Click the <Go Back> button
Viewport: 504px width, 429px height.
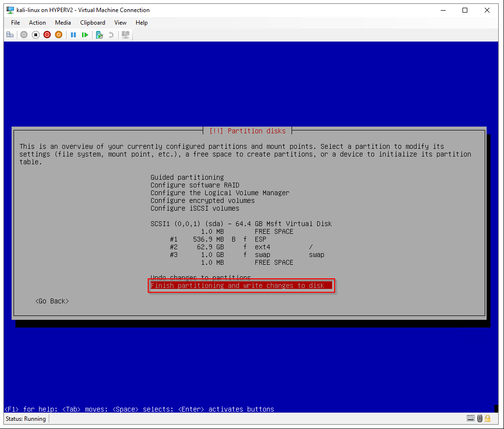52,301
